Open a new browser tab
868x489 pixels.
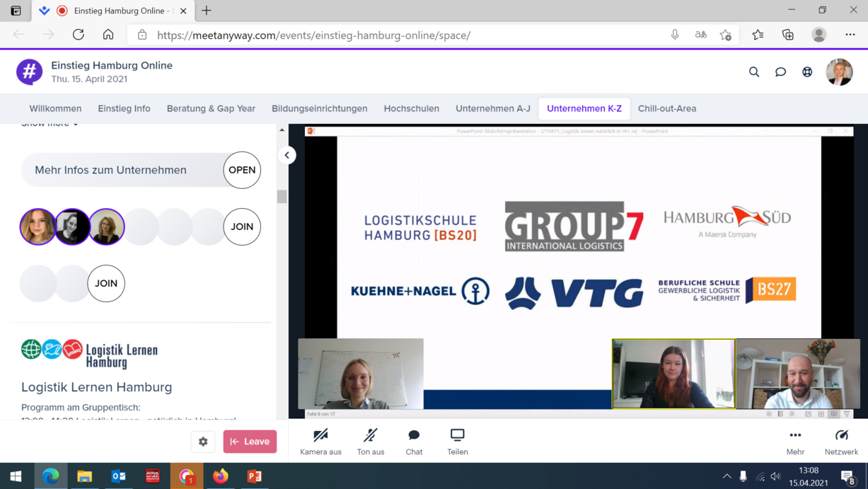pos(207,11)
